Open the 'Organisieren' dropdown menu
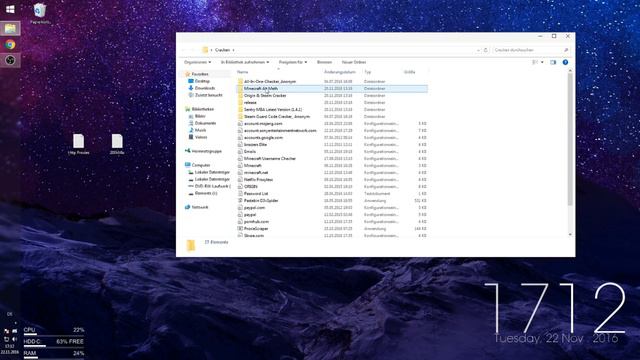 (198, 62)
